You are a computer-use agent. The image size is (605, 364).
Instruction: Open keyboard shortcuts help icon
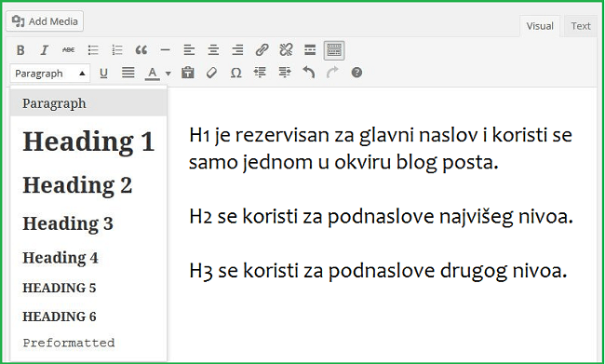(x=356, y=73)
